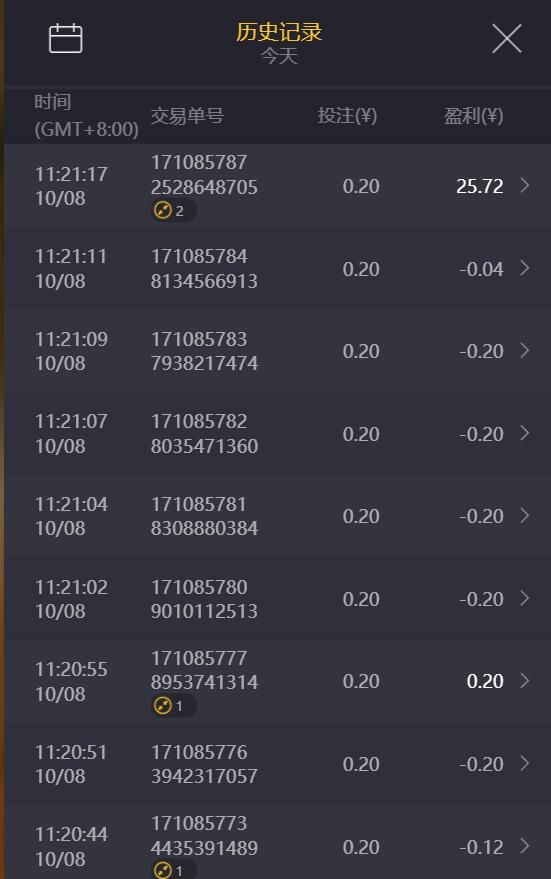Expand the -0.12 profit record chevron

pyautogui.click(x=525, y=845)
